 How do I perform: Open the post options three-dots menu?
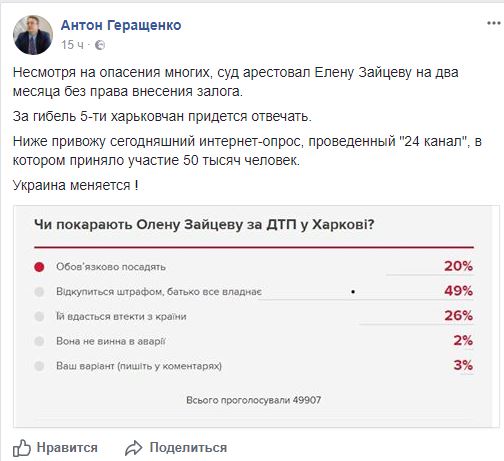click(494, 23)
